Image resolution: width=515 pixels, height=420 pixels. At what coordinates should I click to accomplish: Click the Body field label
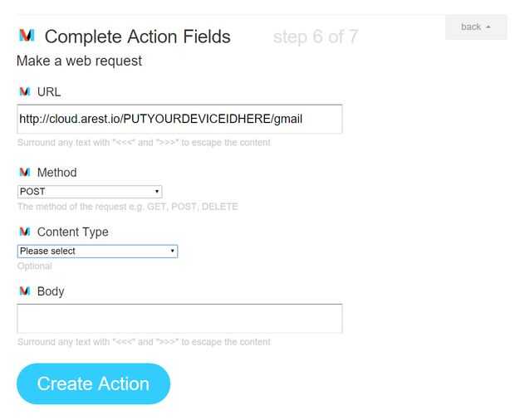click(51, 291)
